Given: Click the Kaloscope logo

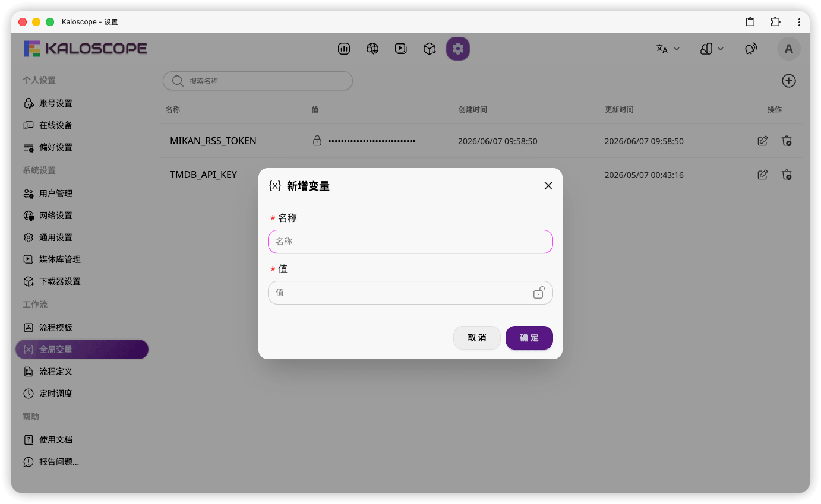Looking at the screenshot, I should click(86, 49).
